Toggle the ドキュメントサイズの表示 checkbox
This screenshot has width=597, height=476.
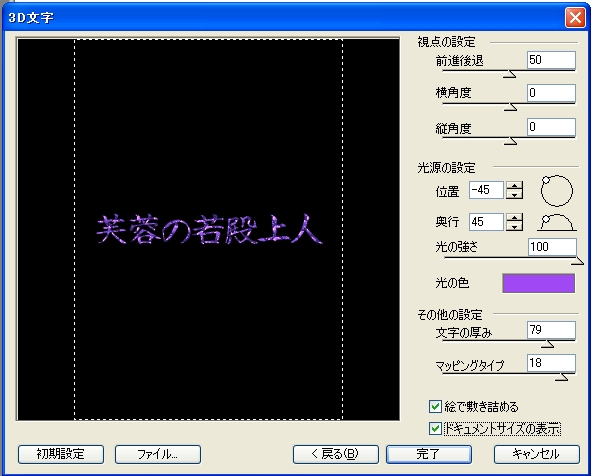435,429
